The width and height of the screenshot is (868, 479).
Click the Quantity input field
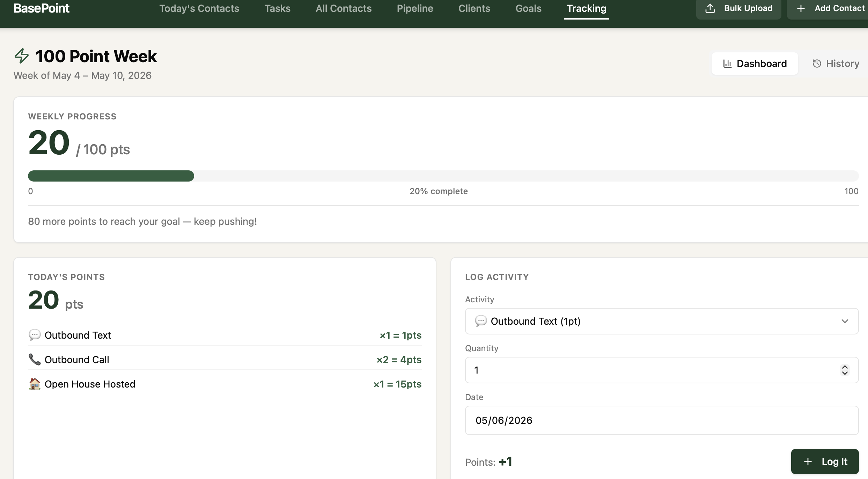coord(662,370)
